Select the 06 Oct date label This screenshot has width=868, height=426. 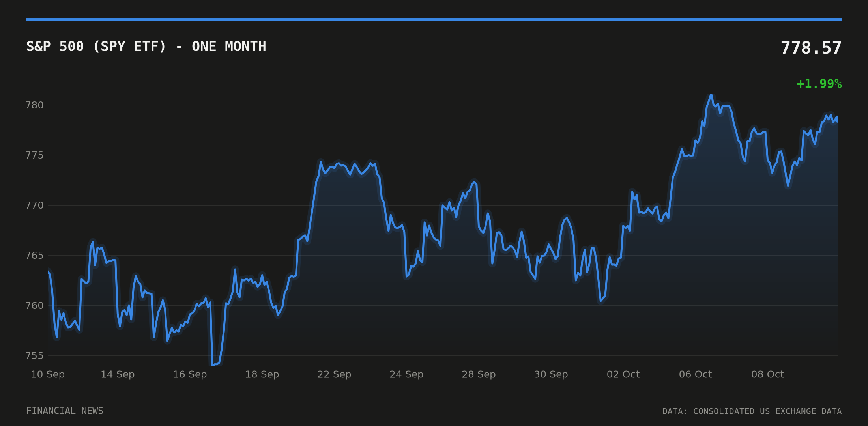(695, 374)
